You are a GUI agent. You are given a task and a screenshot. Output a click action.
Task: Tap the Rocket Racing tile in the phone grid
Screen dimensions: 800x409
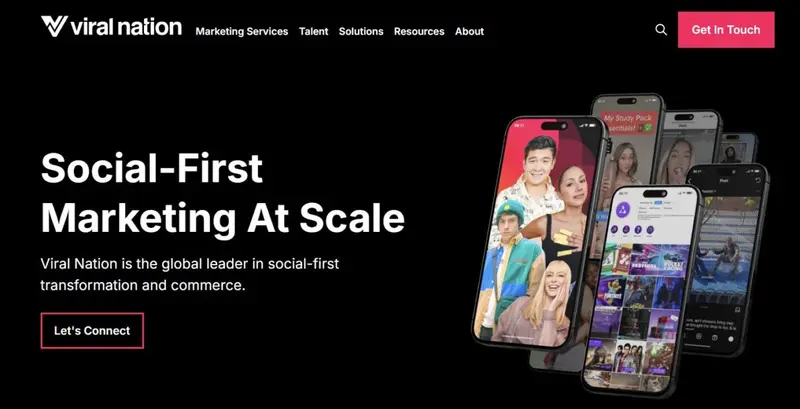coord(674,262)
